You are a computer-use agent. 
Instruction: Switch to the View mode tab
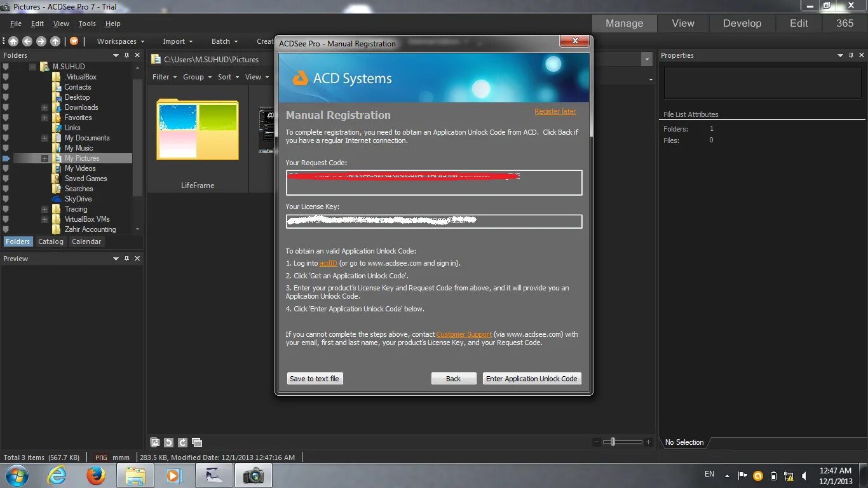point(683,24)
